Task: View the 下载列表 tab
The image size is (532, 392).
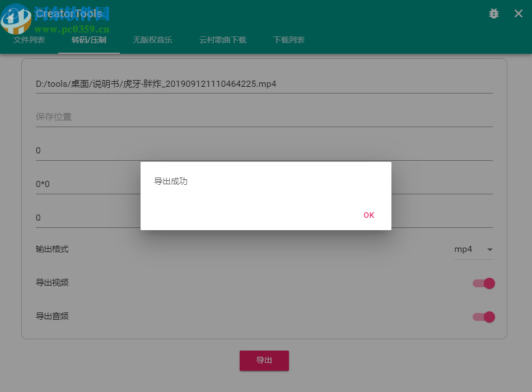Action: coord(288,40)
